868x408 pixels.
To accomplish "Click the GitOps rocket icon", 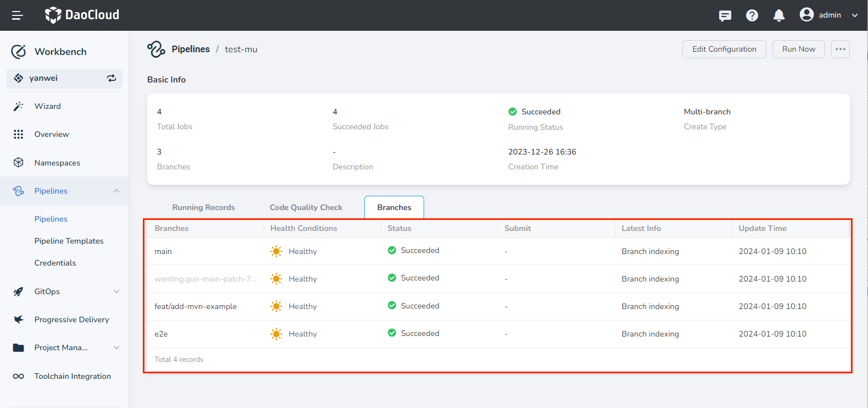I will pyautogui.click(x=19, y=291).
